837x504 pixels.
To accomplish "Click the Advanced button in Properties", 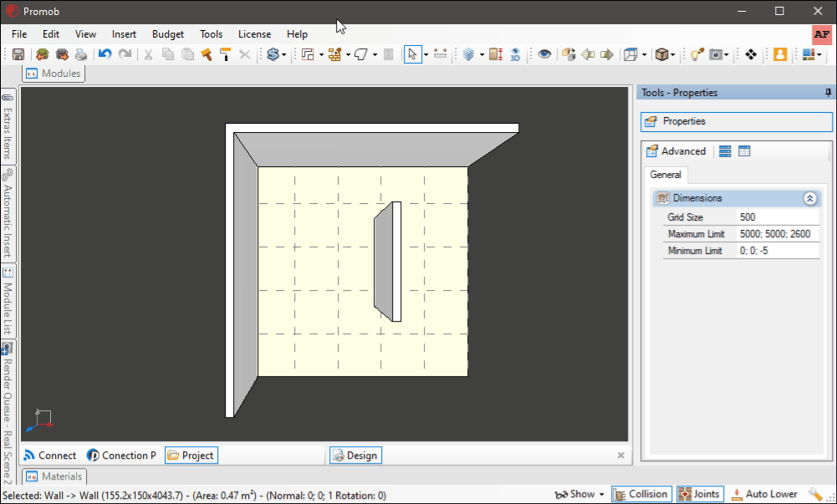I will tap(676, 151).
